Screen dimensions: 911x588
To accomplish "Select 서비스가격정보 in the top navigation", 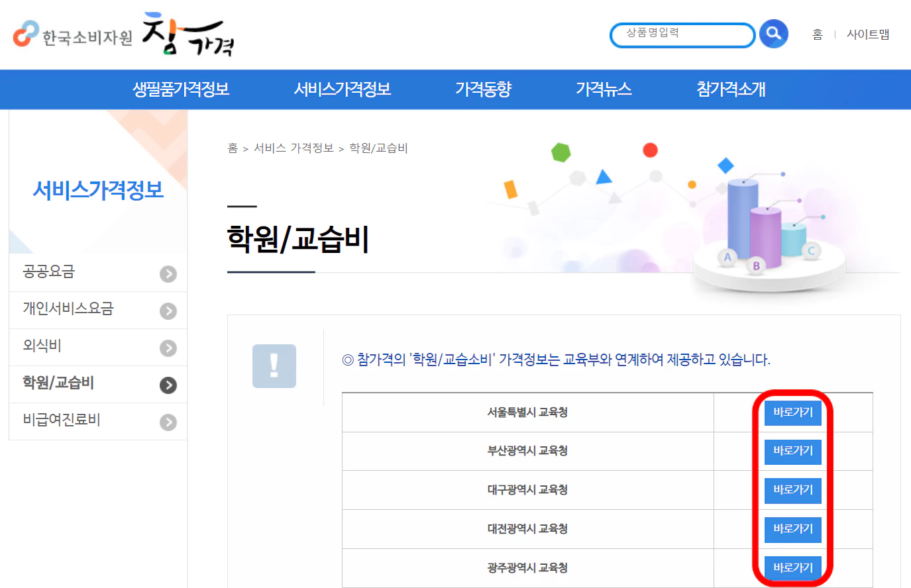I will point(343,89).
